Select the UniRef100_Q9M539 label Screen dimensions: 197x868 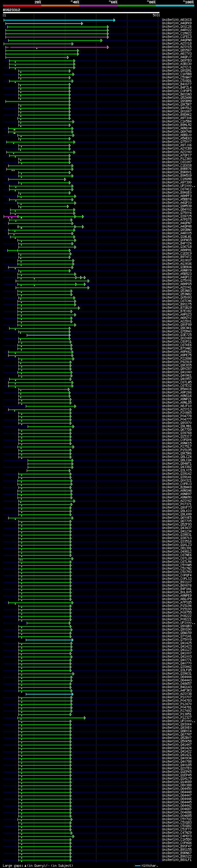(177, 206)
